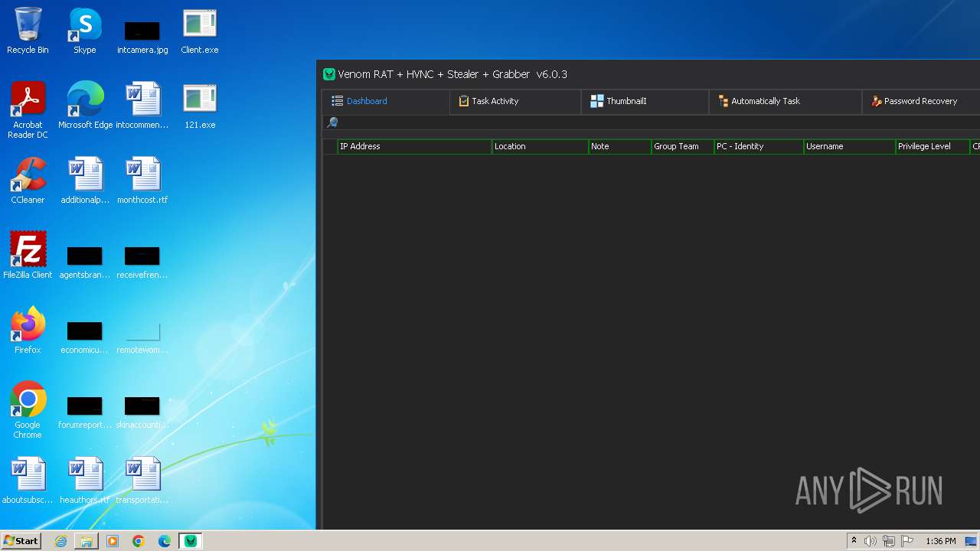Viewport: 980px width, 551px height.
Task: Open the media player taskbar icon
Action: [x=113, y=541]
